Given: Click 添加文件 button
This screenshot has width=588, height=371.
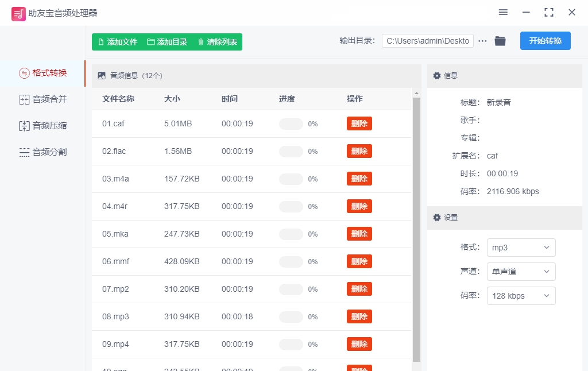Looking at the screenshot, I should 118,42.
